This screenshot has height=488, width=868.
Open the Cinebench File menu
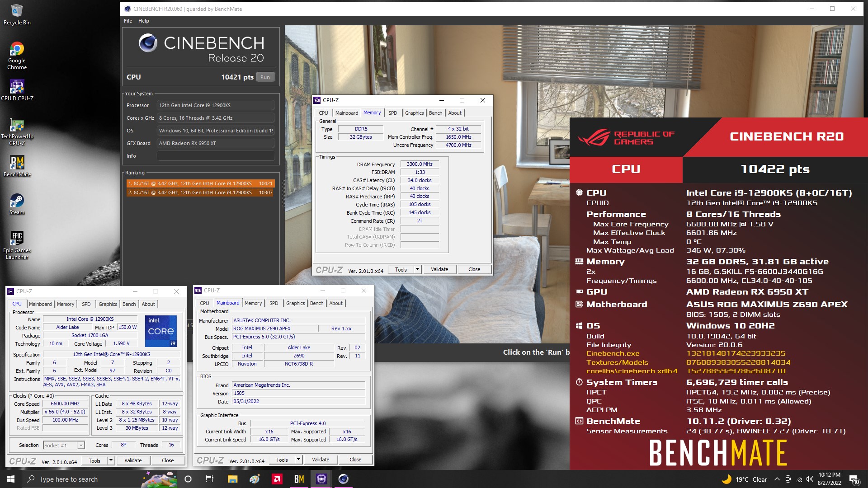pos(128,21)
